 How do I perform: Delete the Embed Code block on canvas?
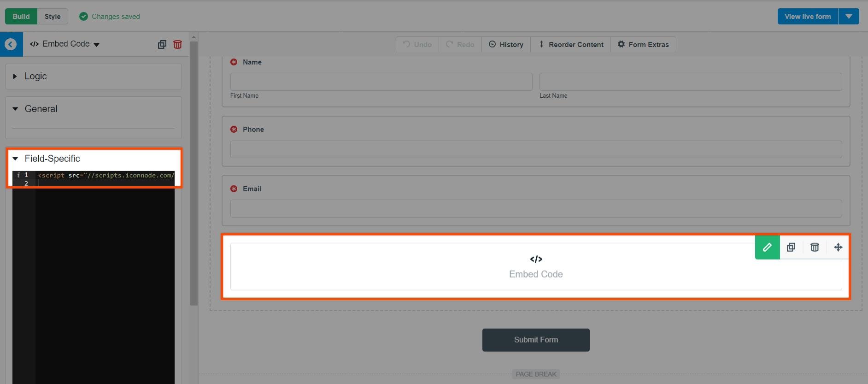(815, 247)
